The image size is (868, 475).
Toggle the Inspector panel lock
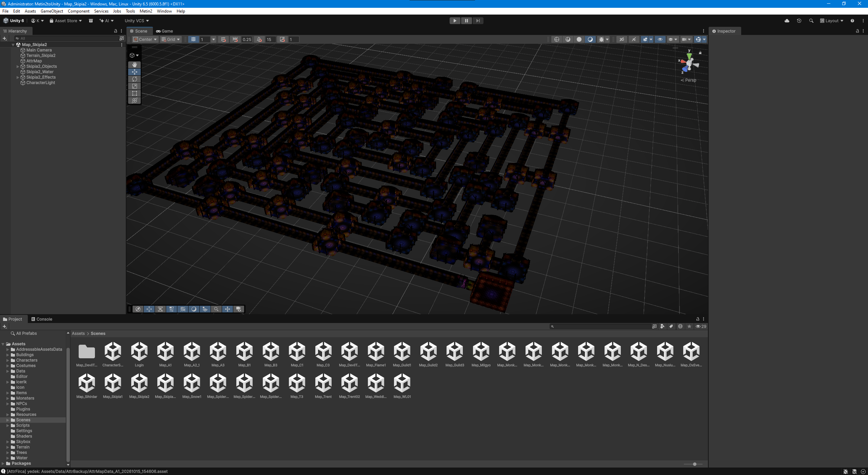pyautogui.click(x=857, y=31)
